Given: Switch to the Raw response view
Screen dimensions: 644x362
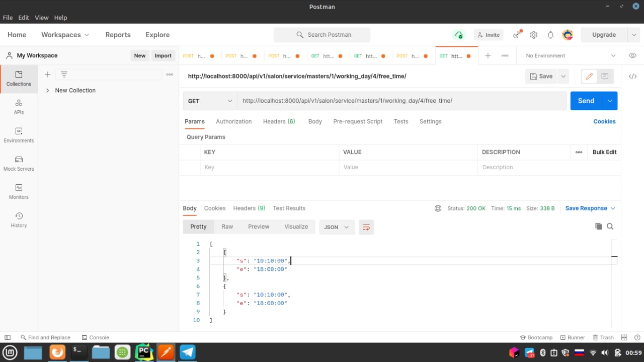Looking at the screenshot, I should click(x=227, y=227).
